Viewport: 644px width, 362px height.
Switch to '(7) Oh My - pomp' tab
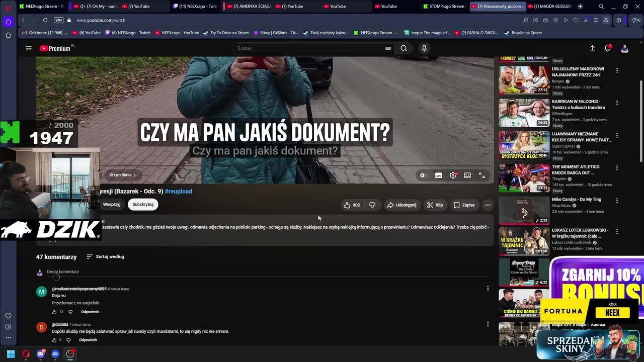(95, 7)
